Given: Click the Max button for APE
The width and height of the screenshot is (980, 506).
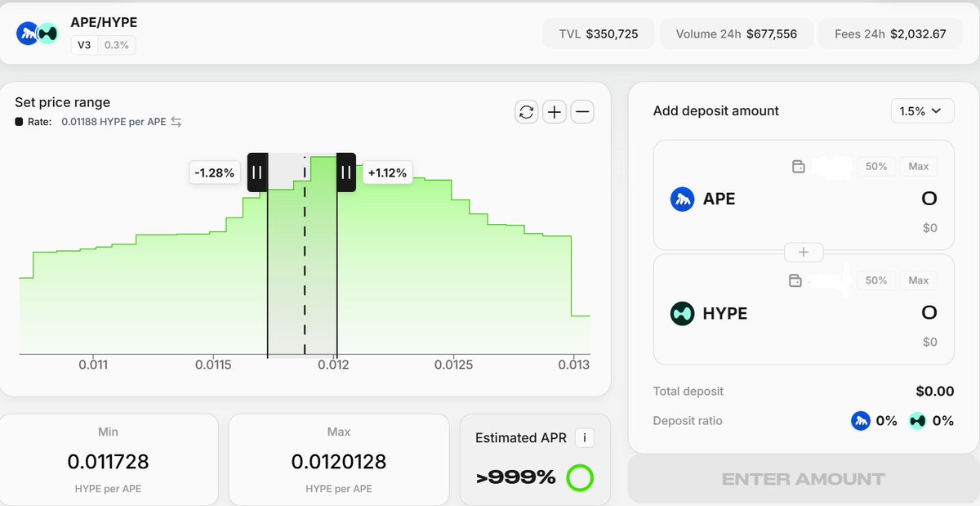Looking at the screenshot, I should pyautogui.click(x=919, y=166).
